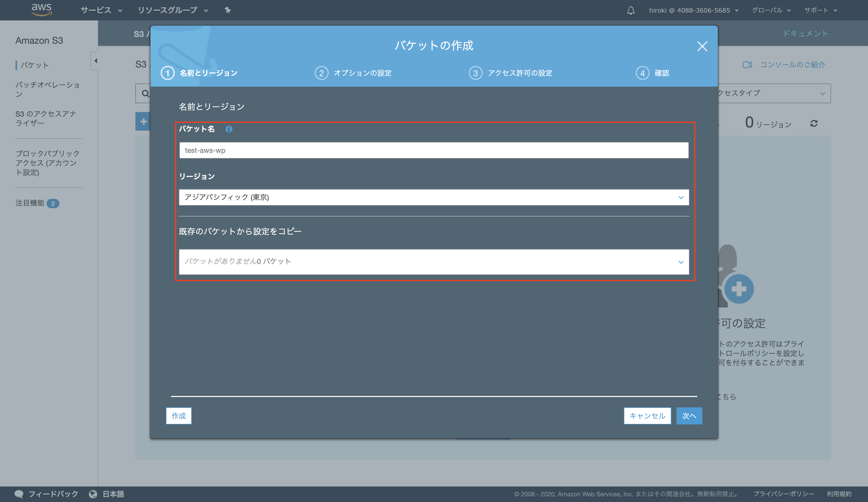This screenshot has width=868, height=502.
Task: Click the 作成 button
Action: pos(178,416)
